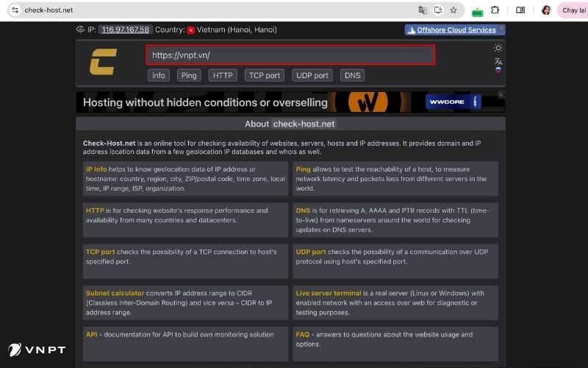Open the UDP port description link
Screen dimensions: 588x368
tap(311, 252)
